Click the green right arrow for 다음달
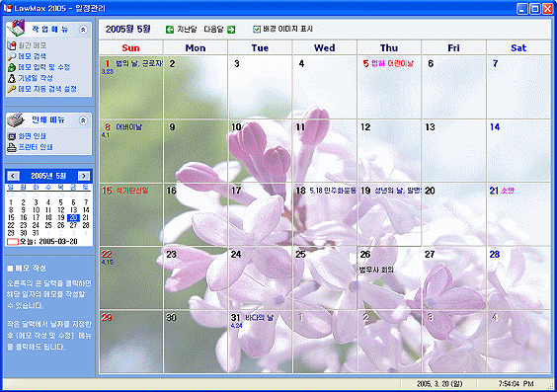This screenshot has height=392, width=557. coord(231,30)
